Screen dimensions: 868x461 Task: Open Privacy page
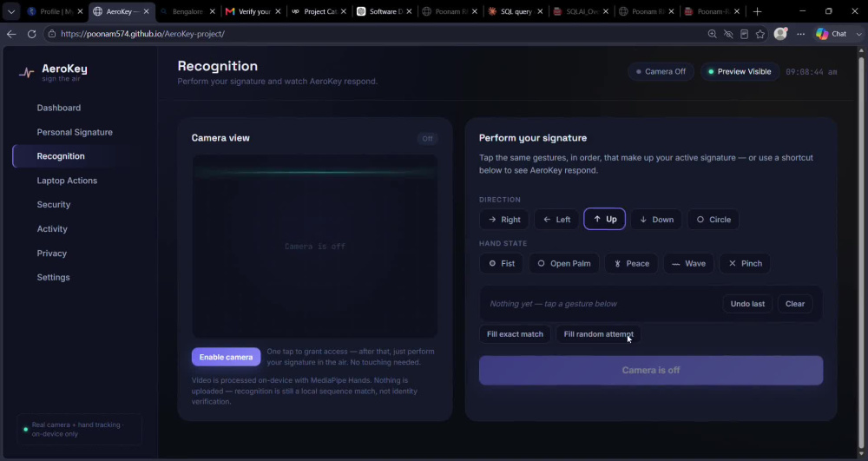coord(52,254)
